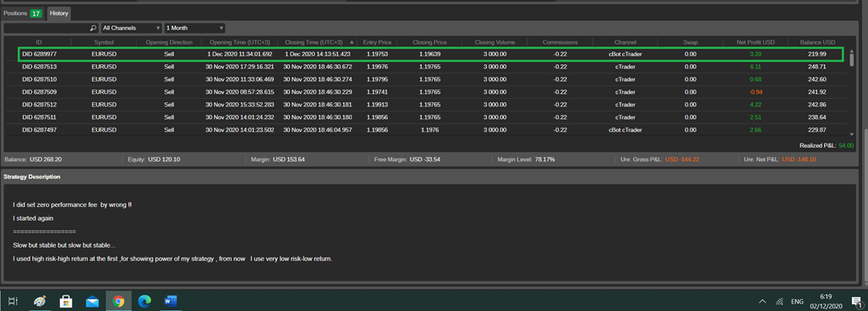Viewport: 868px width, 311px height.
Task: Switch to the Positions tab
Action: [x=23, y=14]
